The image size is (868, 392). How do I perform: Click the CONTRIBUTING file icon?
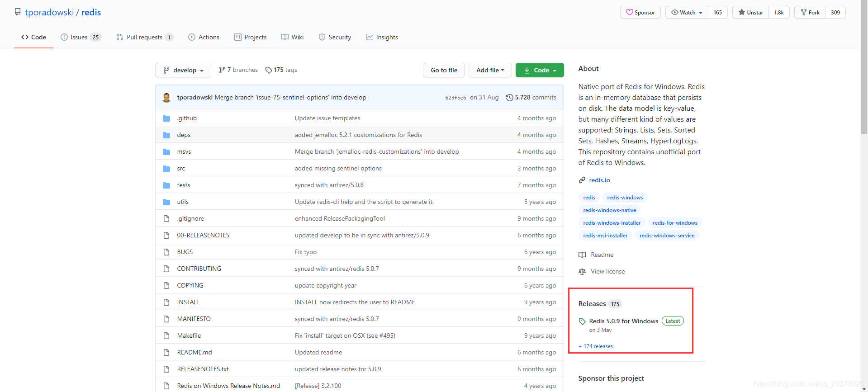[x=166, y=269]
